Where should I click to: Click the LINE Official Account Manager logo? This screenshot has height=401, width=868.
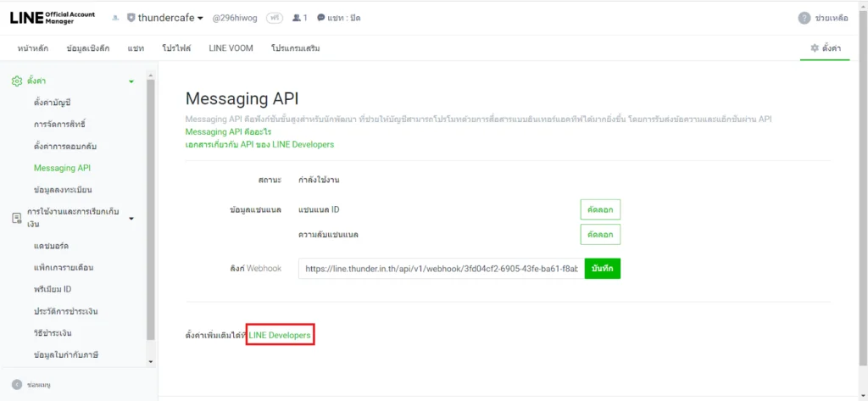click(x=52, y=18)
